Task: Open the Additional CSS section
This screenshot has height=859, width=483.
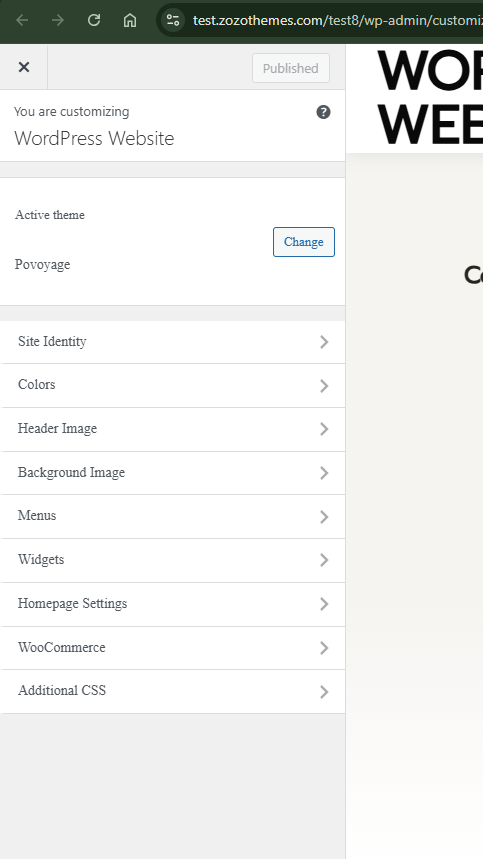Action: tap(172, 691)
